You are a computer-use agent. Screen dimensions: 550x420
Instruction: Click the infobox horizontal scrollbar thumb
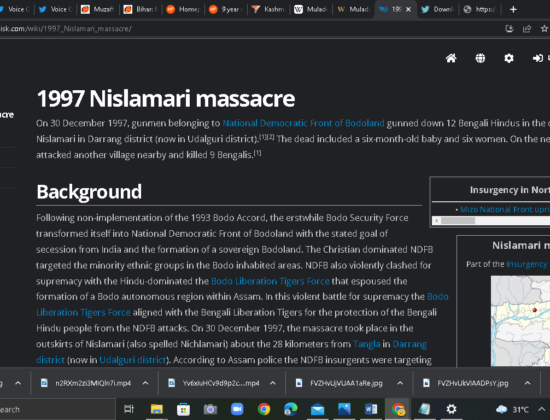click(458, 221)
